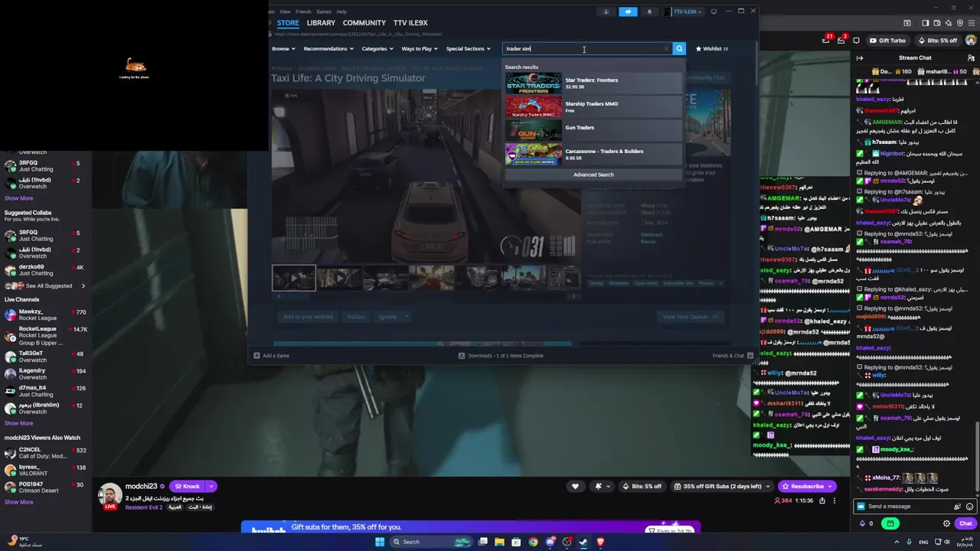Open Friends & Chat in Steam
Screen dimensions: 980x551
(x=733, y=356)
